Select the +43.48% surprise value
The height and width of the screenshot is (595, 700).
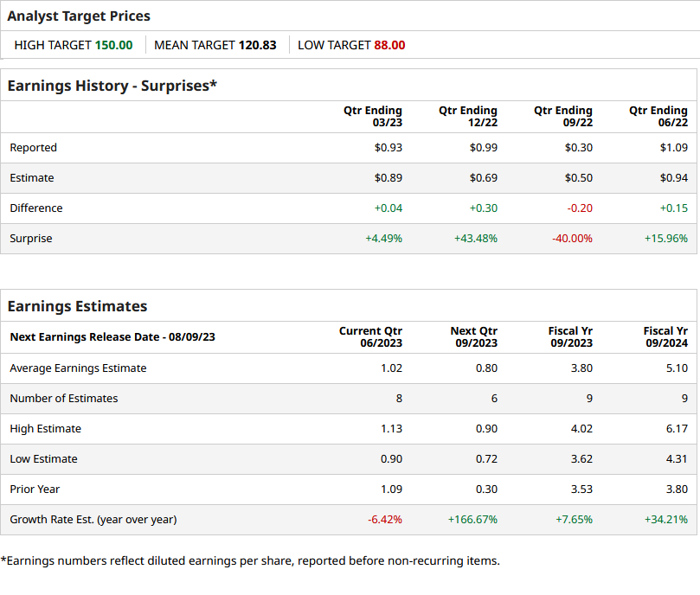coord(476,239)
